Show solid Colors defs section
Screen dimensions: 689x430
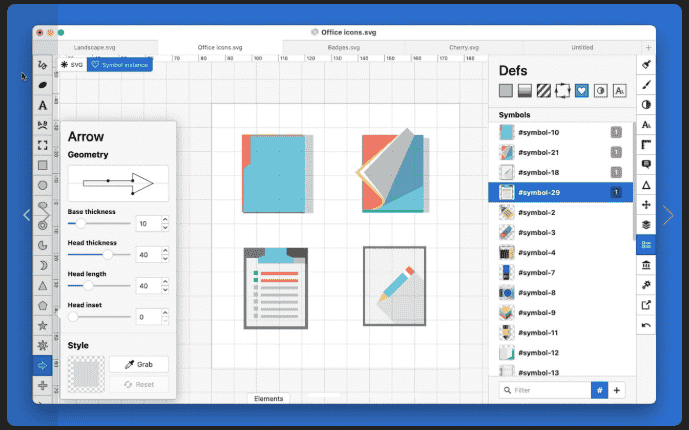coord(506,91)
